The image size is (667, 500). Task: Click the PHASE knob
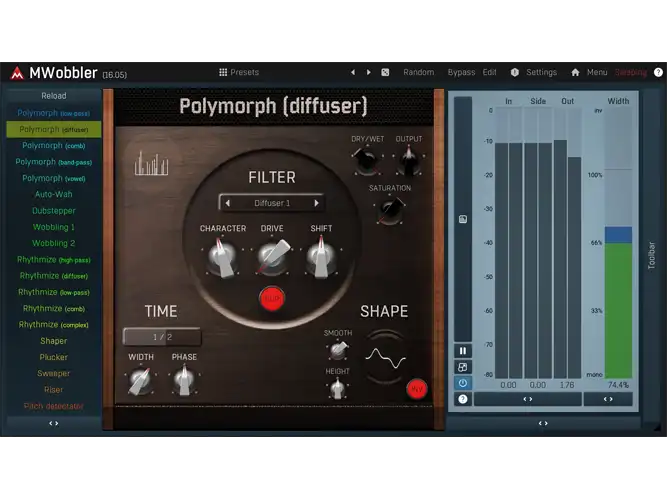184,380
